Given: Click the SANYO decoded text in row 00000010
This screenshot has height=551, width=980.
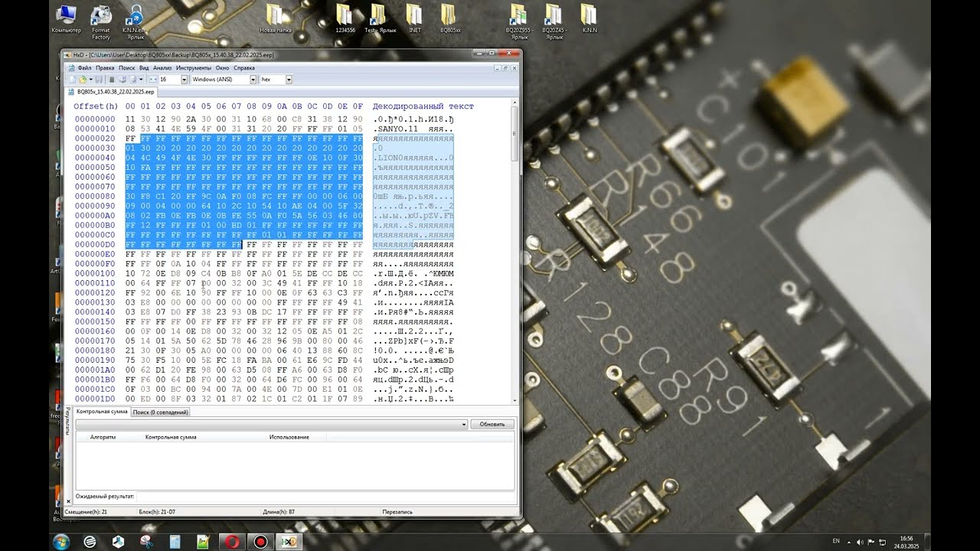Looking at the screenshot, I should coord(389,129).
